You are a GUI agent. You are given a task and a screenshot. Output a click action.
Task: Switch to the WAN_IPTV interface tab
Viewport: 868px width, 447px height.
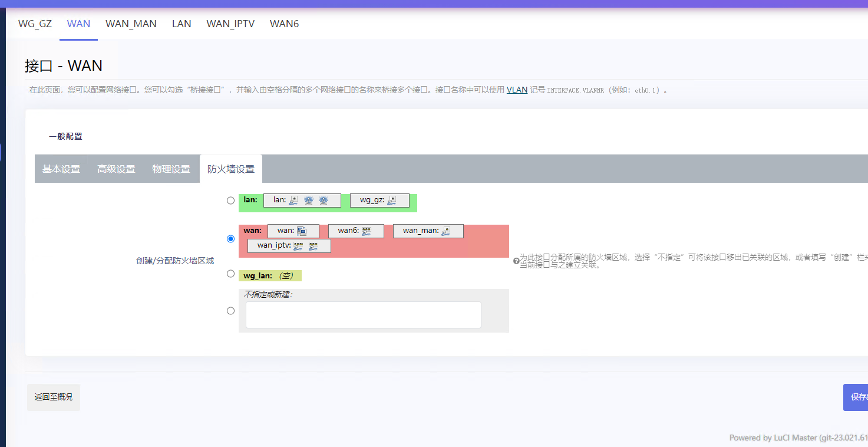(230, 24)
